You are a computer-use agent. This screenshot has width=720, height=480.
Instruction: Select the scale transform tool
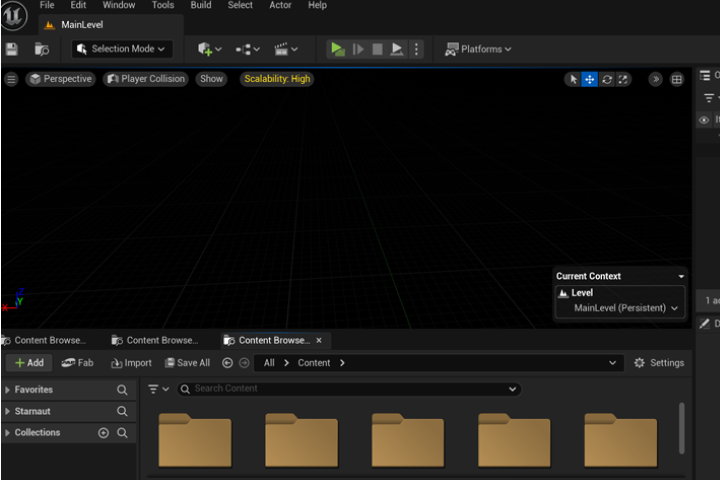click(x=623, y=79)
